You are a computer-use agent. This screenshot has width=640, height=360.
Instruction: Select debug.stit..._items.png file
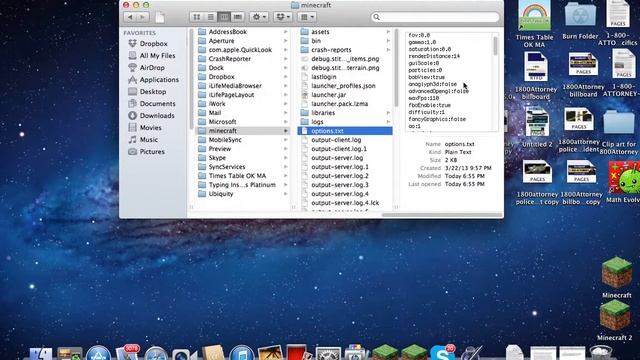pyautogui.click(x=345, y=59)
